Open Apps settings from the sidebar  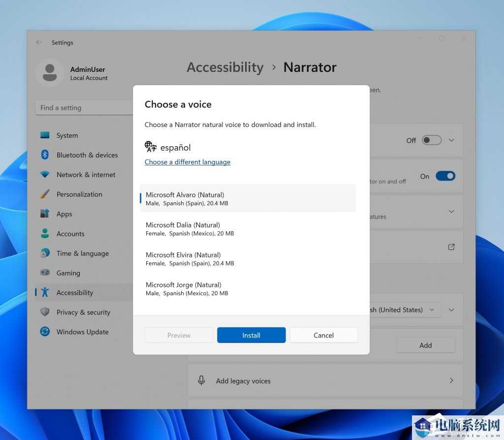point(64,214)
